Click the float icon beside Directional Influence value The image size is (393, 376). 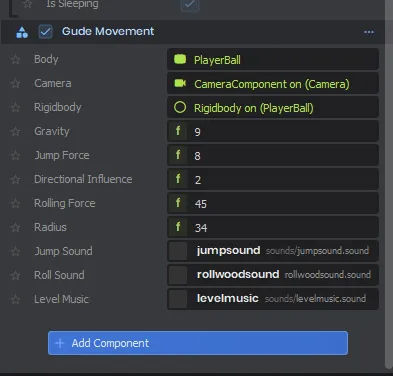(178, 179)
